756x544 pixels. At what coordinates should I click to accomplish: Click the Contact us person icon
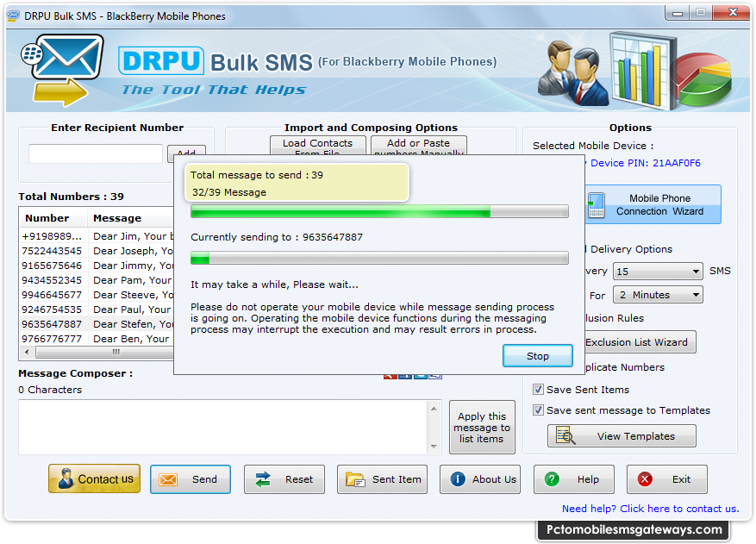tap(66, 478)
